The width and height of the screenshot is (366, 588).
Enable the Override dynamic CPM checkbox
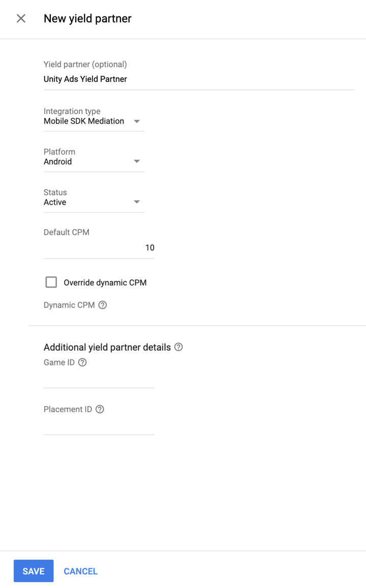coord(51,282)
